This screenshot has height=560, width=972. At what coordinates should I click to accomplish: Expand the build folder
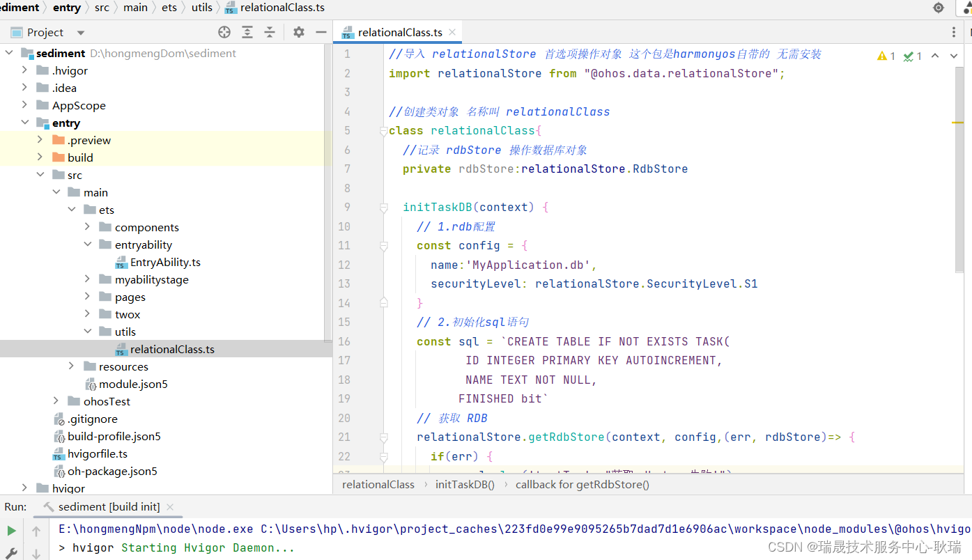pyautogui.click(x=40, y=157)
